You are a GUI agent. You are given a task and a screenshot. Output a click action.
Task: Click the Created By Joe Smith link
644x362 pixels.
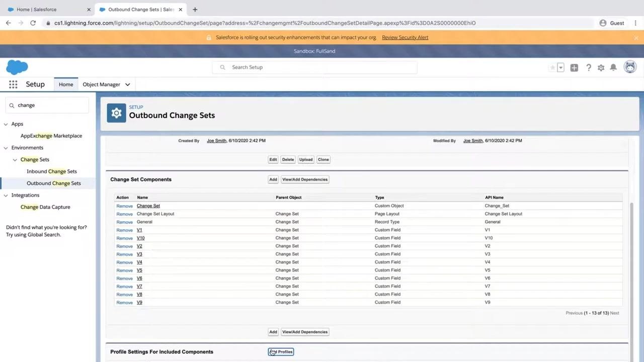pos(216,141)
